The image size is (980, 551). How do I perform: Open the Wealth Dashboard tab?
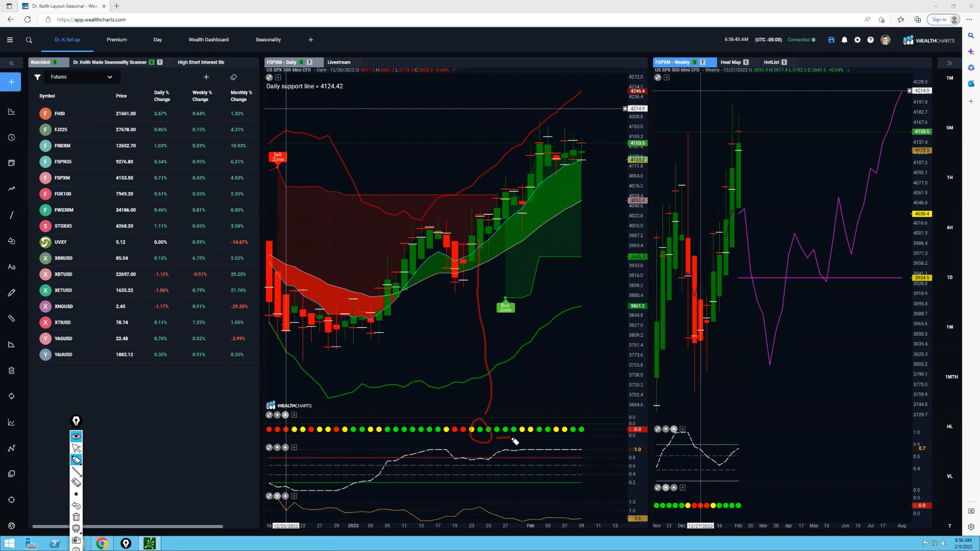tap(209, 40)
